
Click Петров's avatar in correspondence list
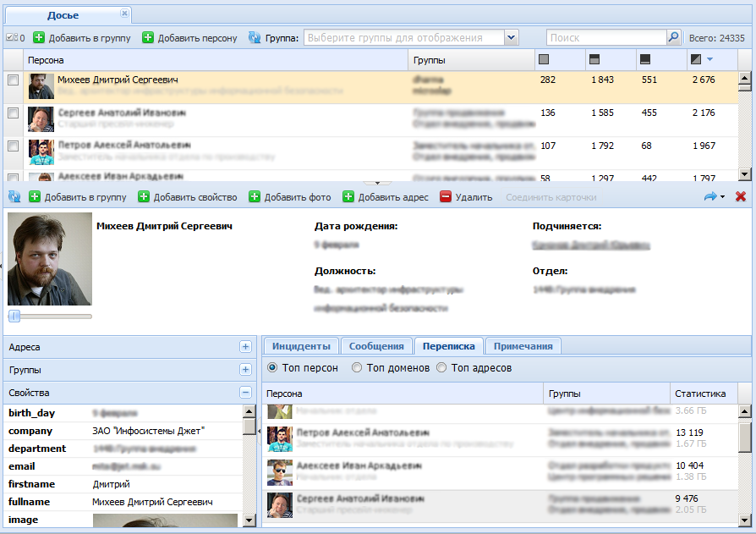click(280, 439)
